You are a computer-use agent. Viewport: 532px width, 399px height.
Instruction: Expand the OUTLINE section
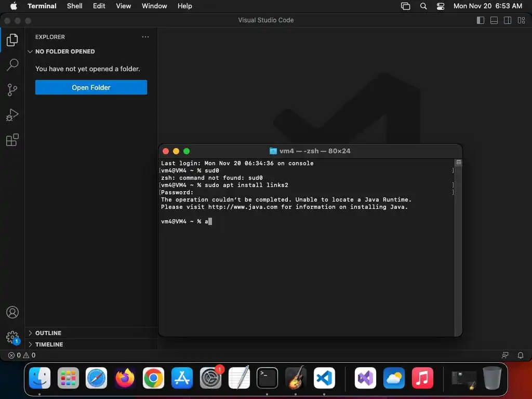click(x=91, y=333)
